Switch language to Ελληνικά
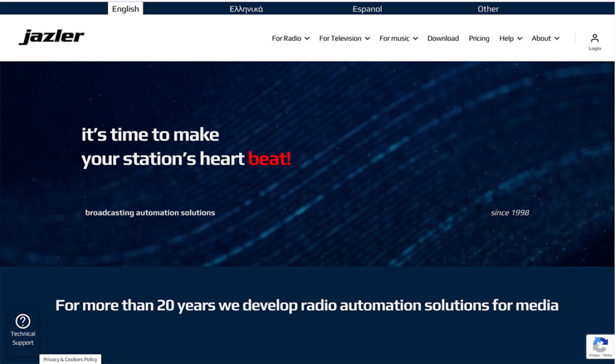The image size is (615, 364). 246,9
